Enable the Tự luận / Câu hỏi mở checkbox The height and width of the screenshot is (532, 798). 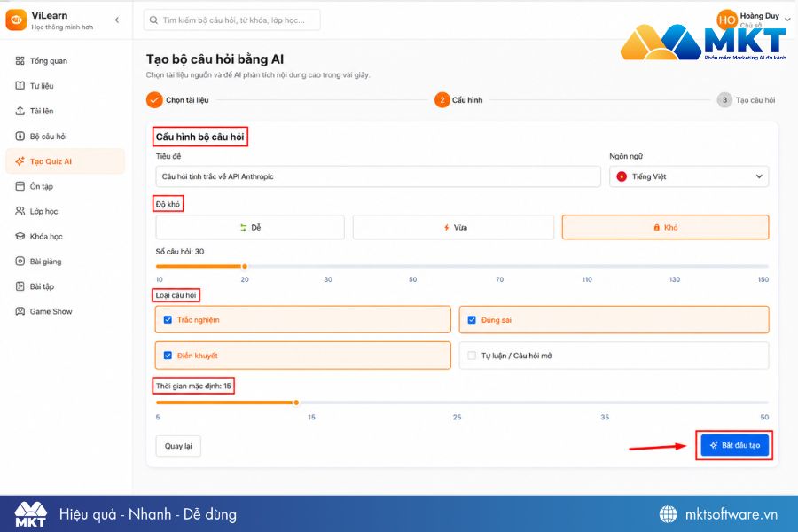(472, 356)
